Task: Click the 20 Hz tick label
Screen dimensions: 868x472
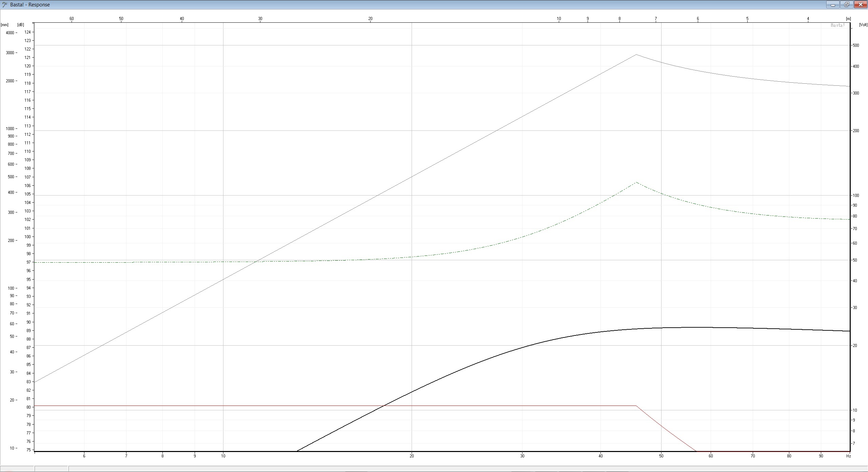Action: point(412,456)
